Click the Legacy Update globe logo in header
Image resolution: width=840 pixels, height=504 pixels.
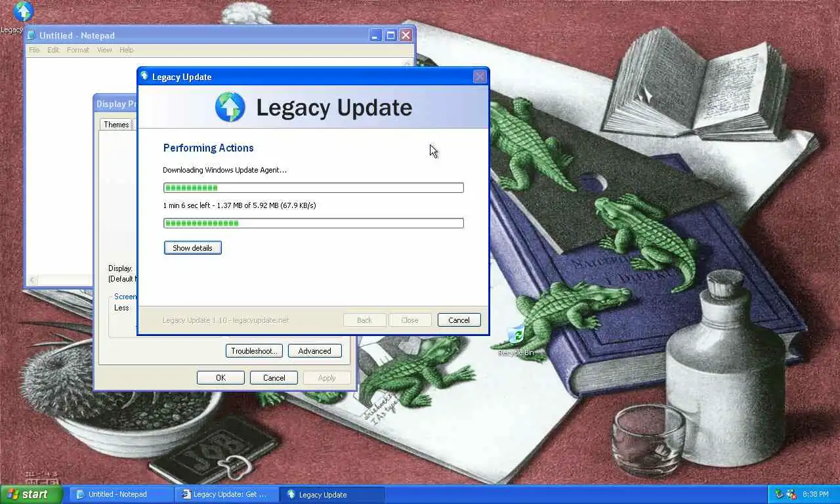point(230,107)
